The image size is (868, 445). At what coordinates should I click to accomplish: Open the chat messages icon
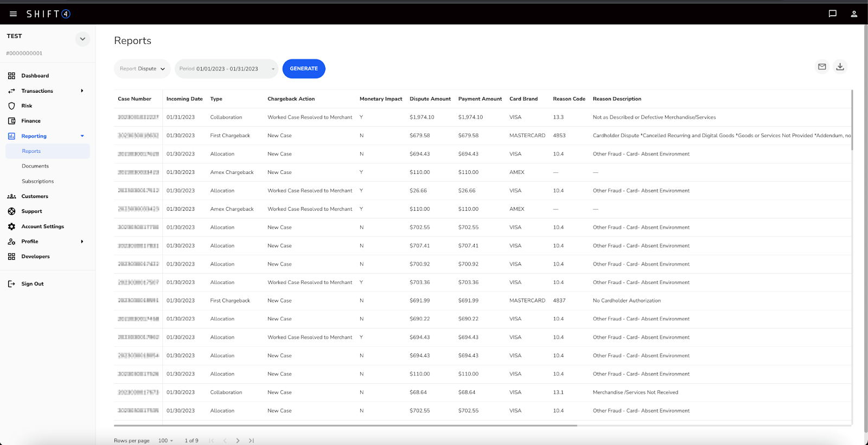pos(832,14)
